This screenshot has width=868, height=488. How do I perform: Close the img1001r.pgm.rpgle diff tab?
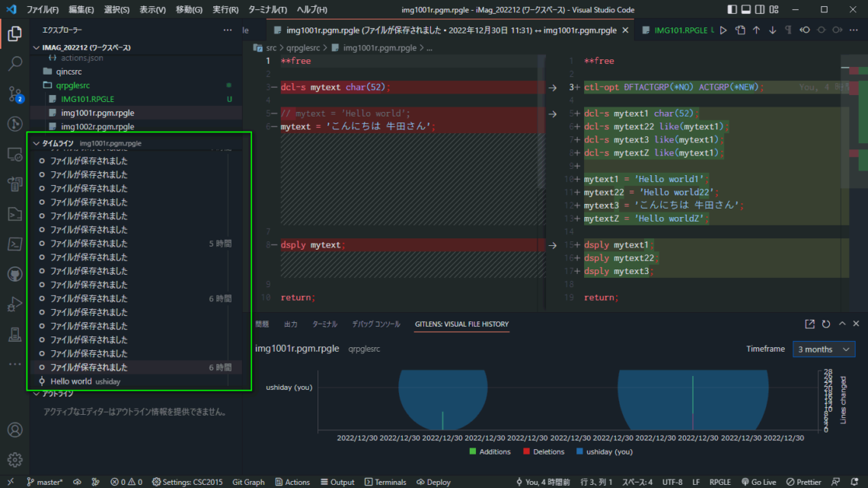tap(626, 30)
